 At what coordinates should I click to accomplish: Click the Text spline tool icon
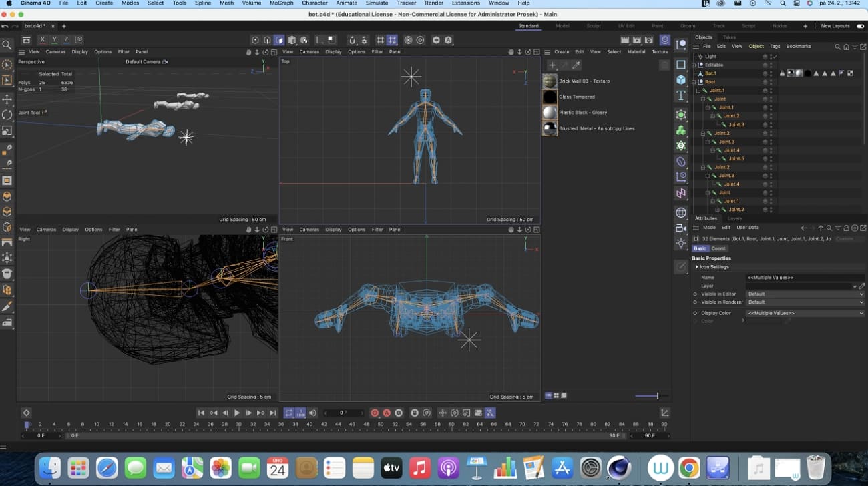(681, 96)
